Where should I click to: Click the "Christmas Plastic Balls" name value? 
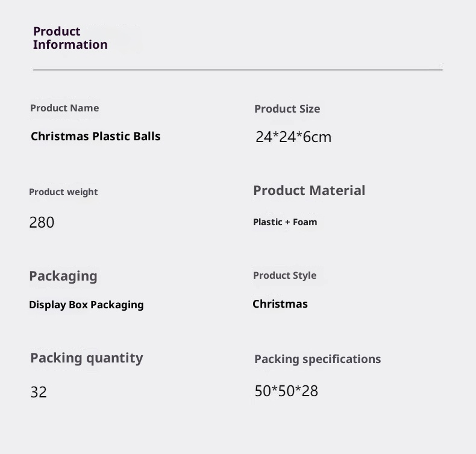(x=96, y=137)
